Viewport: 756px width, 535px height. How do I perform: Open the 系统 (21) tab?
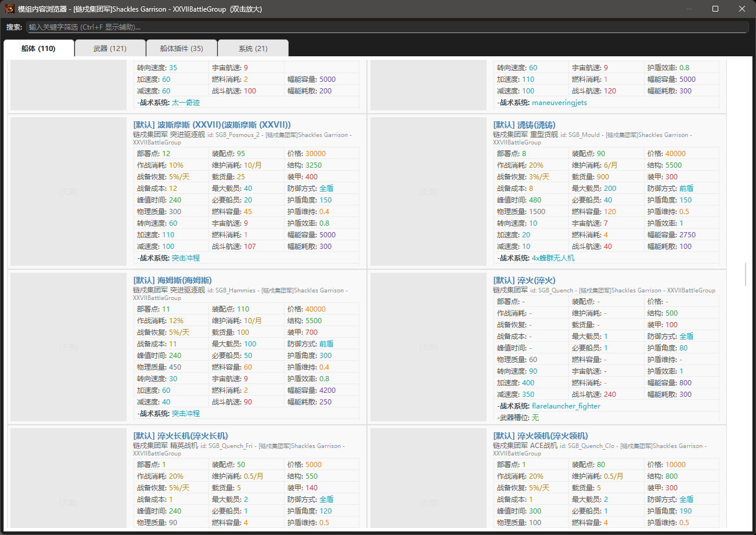(253, 49)
